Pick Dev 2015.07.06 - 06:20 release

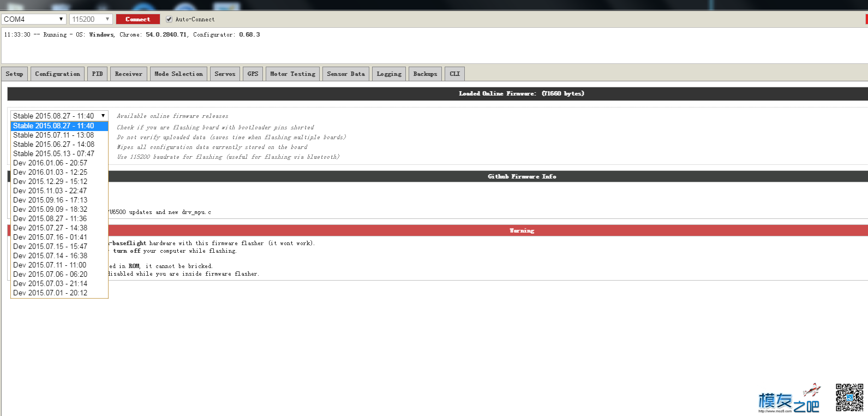pos(59,274)
